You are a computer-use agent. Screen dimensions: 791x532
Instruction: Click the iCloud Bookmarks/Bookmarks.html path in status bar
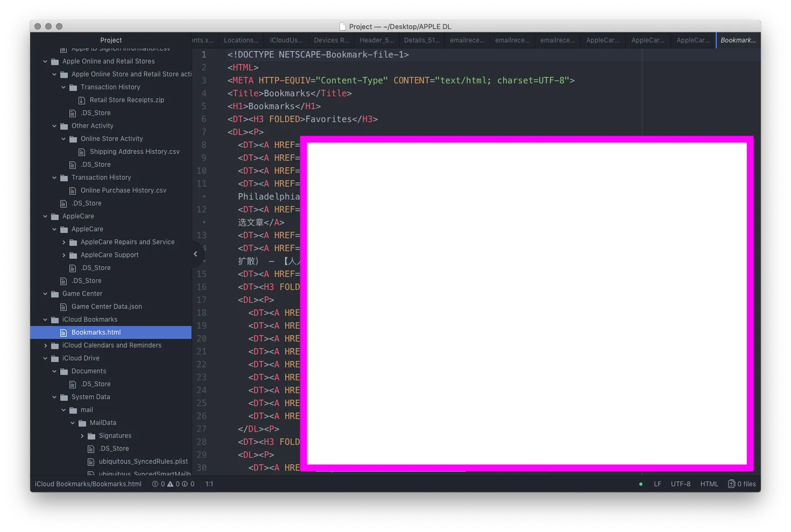[x=88, y=484]
